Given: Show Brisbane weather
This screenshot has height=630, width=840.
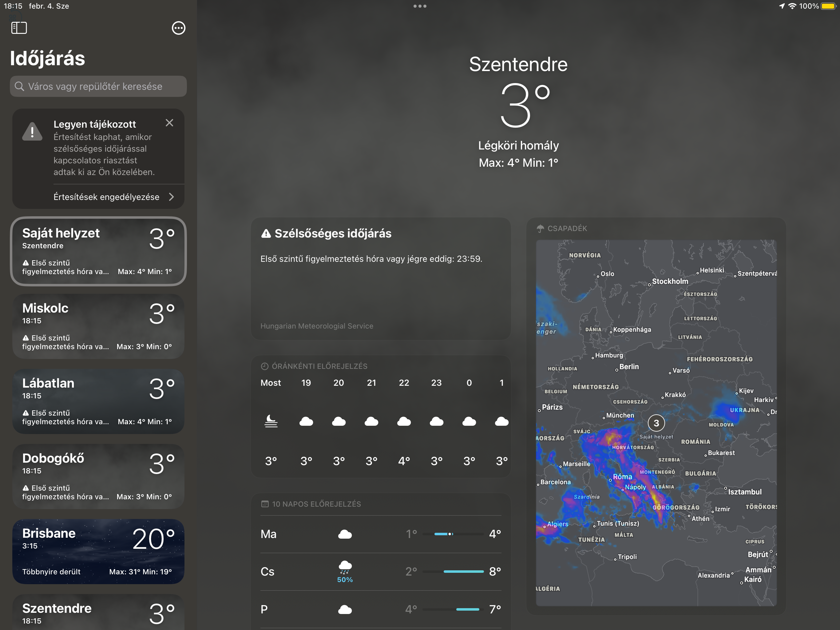Looking at the screenshot, I should click(98, 551).
